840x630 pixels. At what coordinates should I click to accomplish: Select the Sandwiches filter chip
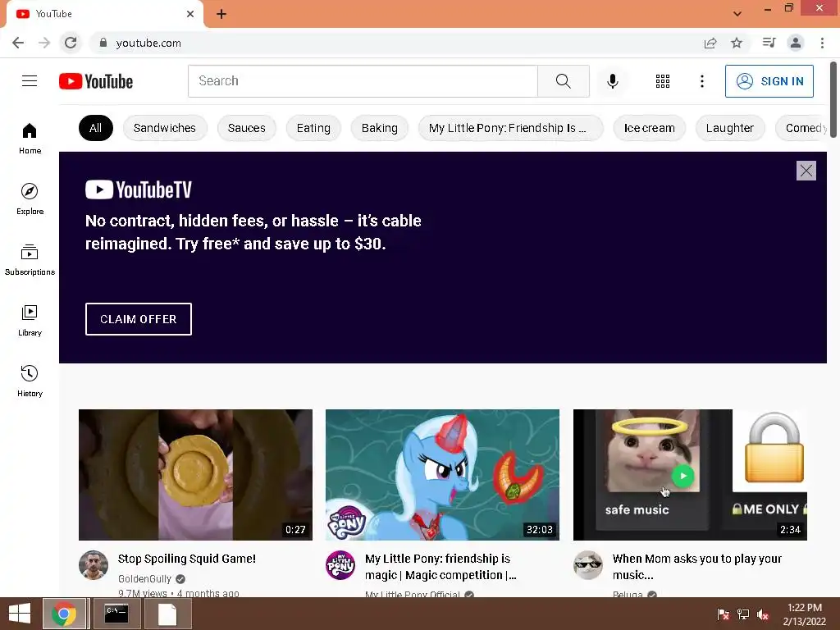(x=164, y=128)
